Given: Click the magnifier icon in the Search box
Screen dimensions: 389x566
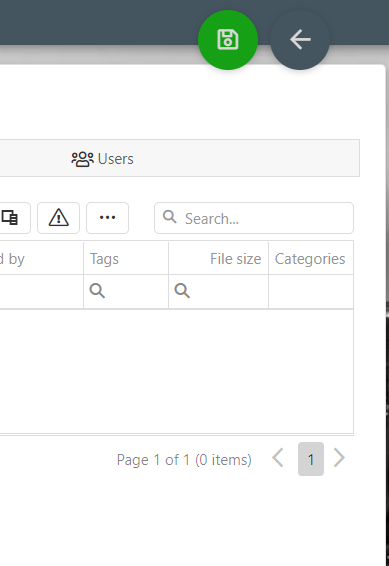Looking at the screenshot, I should (x=170, y=217).
